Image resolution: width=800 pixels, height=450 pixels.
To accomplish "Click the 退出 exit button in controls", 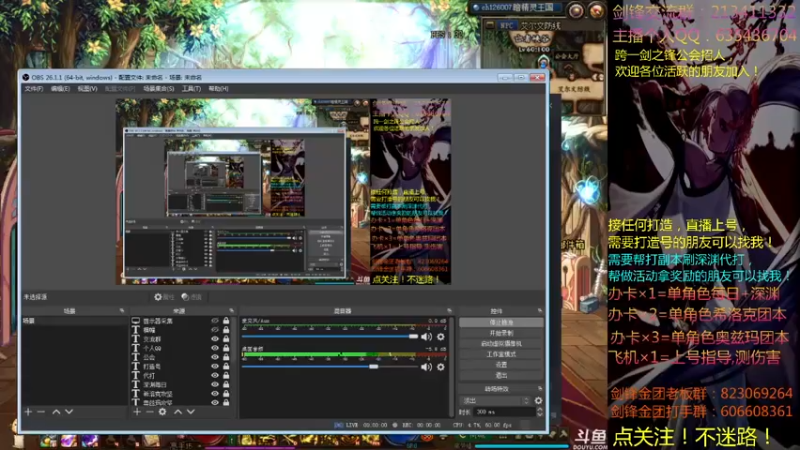I will point(501,376).
